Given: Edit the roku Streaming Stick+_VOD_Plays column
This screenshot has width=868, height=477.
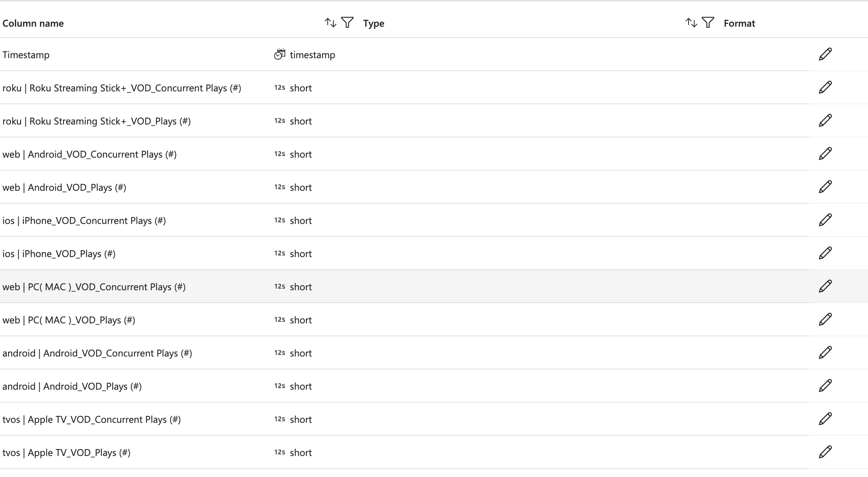Looking at the screenshot, I should click(x=825, y=120).
